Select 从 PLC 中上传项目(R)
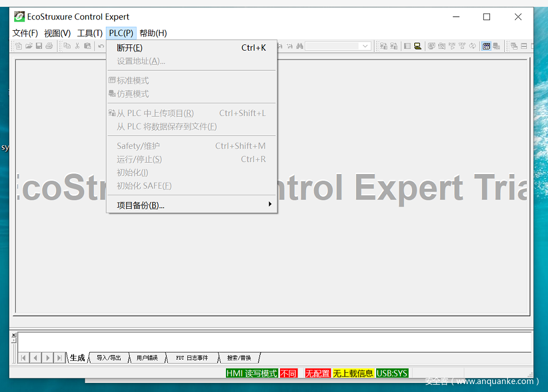This screenshot has width=548, height=392. (192, 113)
